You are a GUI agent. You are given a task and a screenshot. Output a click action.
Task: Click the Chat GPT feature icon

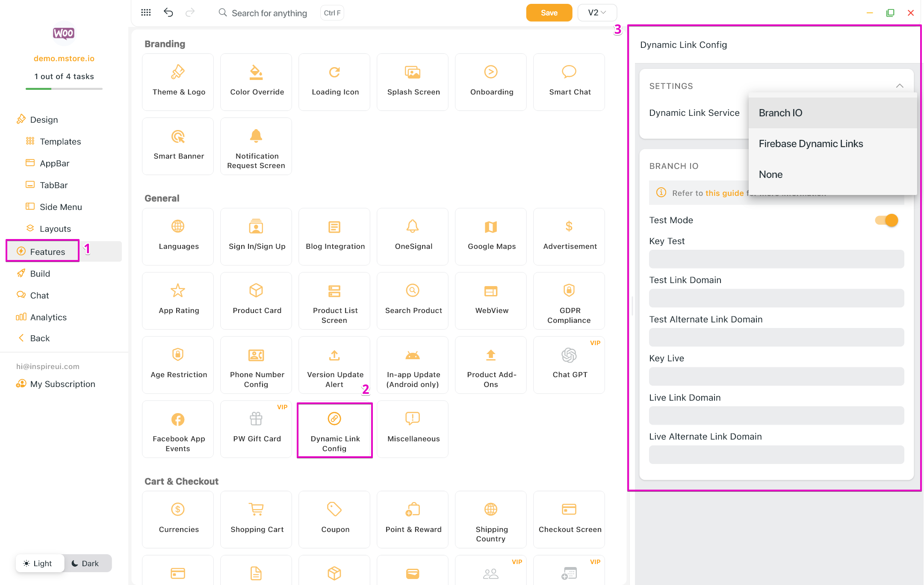tap(569, 355)
